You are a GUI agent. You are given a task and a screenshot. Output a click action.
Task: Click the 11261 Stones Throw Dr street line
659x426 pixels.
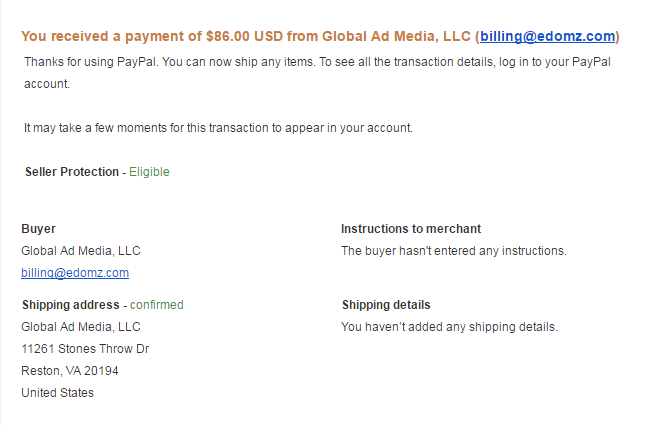click(85, 349)
